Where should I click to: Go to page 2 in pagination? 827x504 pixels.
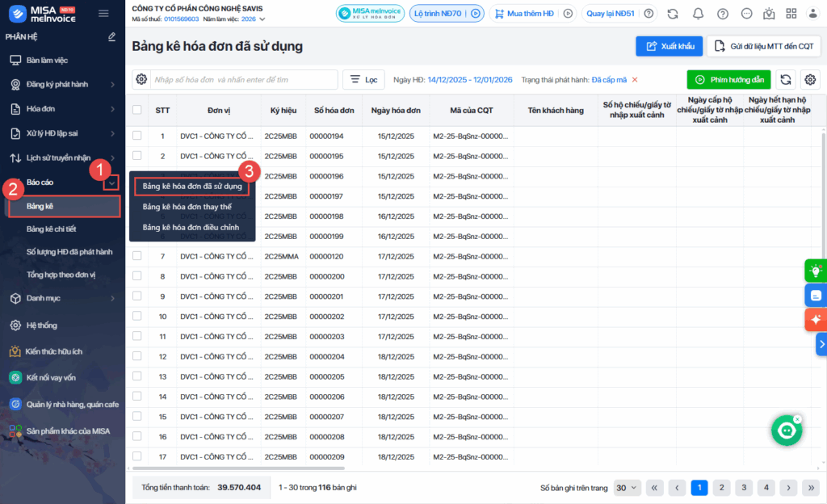pos(721,487)
